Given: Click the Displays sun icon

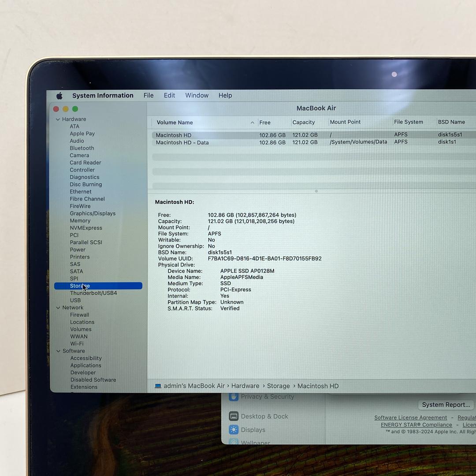Looking at the screenshot, I should (234, 430).
